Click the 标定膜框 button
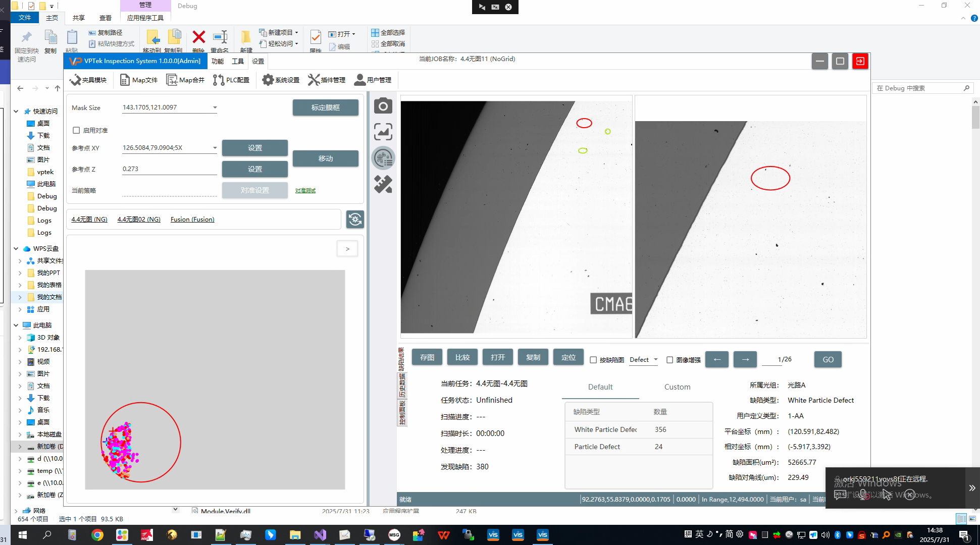Screen dimensions: 980x545 [x=326, y=107]
